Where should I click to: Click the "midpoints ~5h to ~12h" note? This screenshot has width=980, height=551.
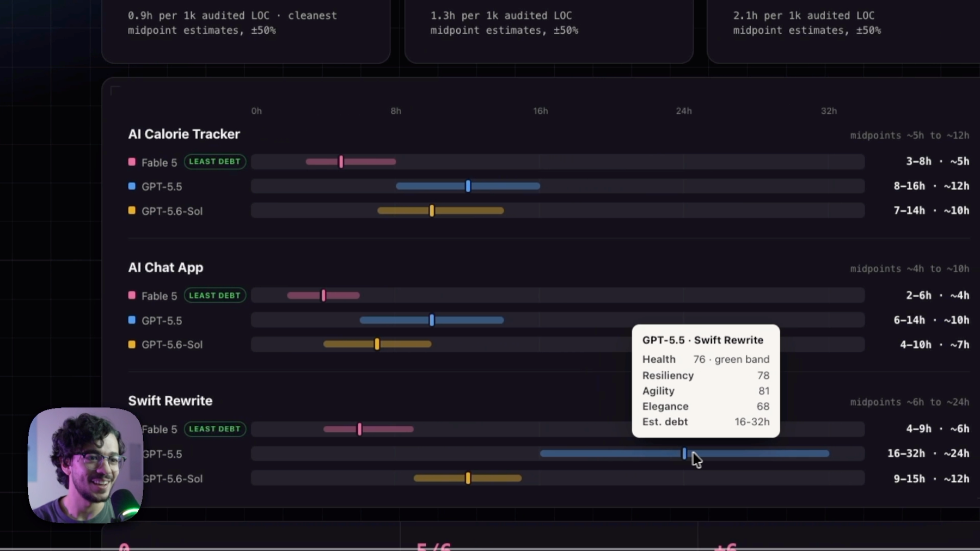[x=910, y=136]
